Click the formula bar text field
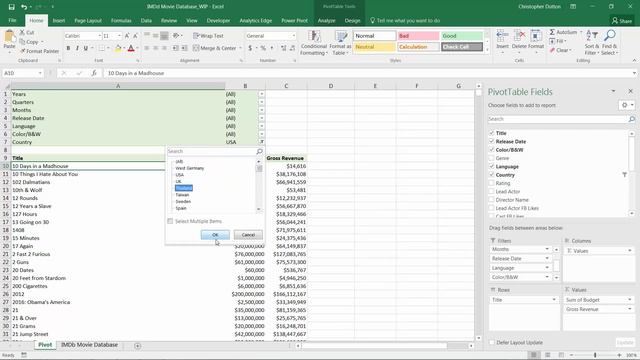The width and height of the screenshot is (640, 360). tap(367, 73)
